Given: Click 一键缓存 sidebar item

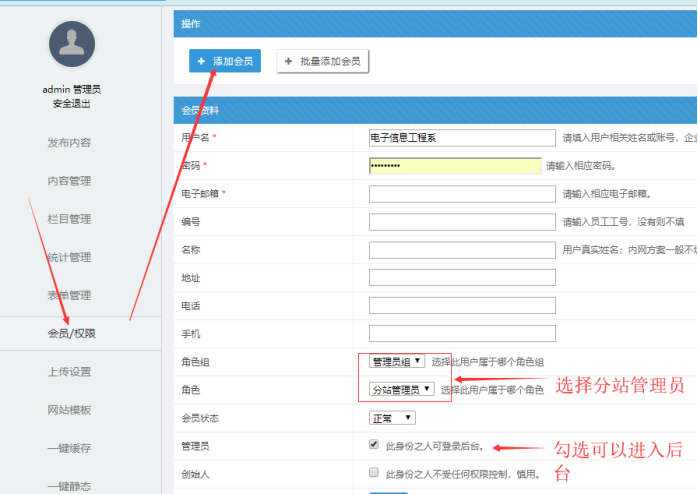Looking at the screenshot, I should (x=69, y=448).
